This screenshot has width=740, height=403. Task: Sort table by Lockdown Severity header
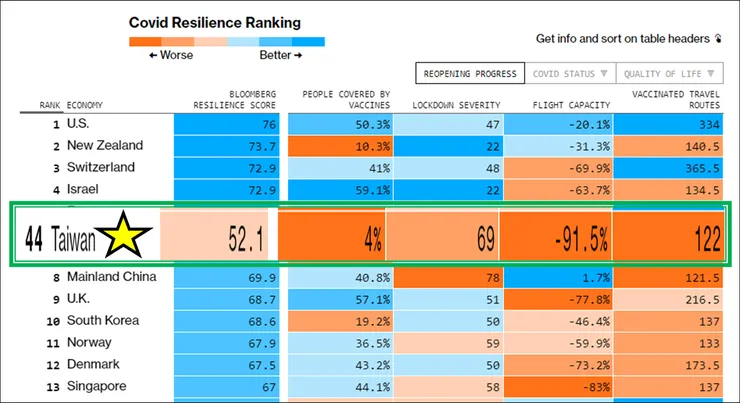point(455,105)
